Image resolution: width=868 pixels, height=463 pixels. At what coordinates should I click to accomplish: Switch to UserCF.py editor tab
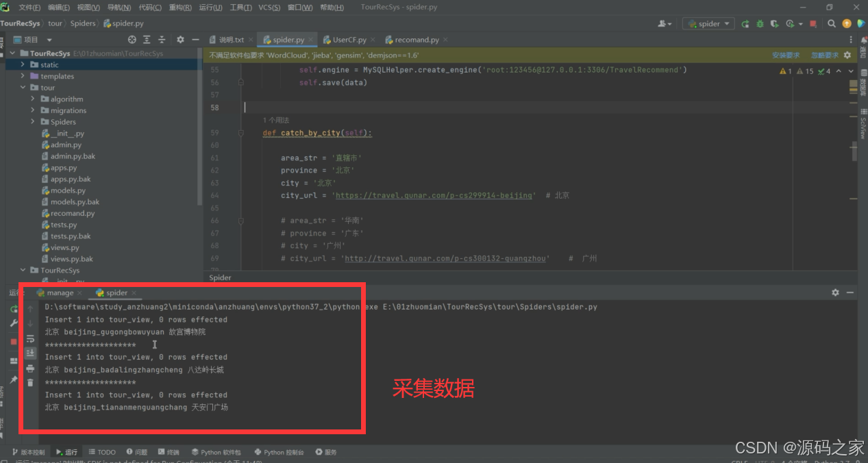click(x=349, y=40)
